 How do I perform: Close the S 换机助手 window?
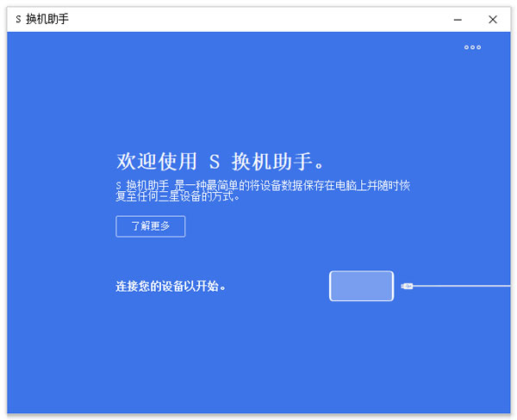click(493, 19)
